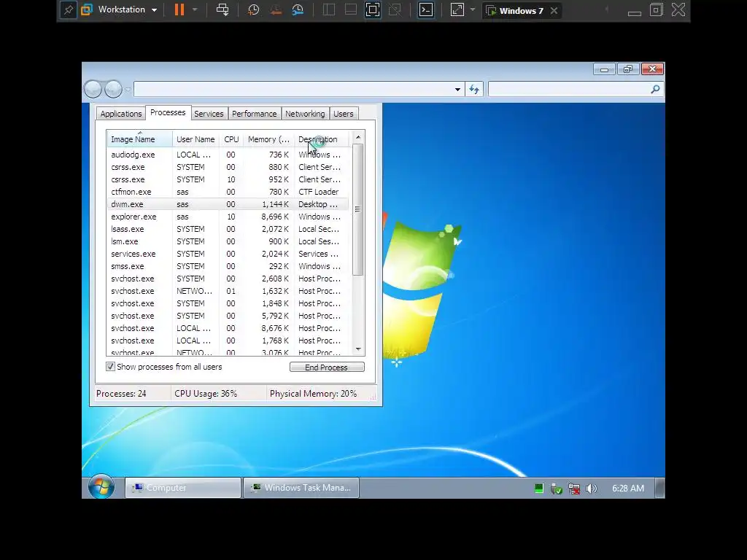Sort by CPU column header
This screenshot has height=560, width=747.
coord(231,139)
